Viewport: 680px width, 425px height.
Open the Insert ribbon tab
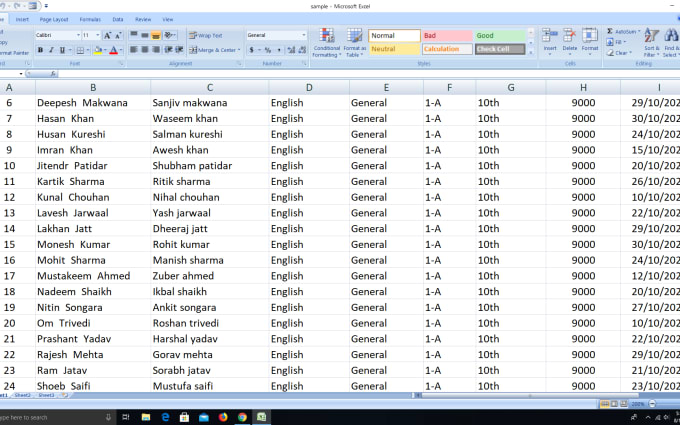pyautogui.click(x=22, y=20)
